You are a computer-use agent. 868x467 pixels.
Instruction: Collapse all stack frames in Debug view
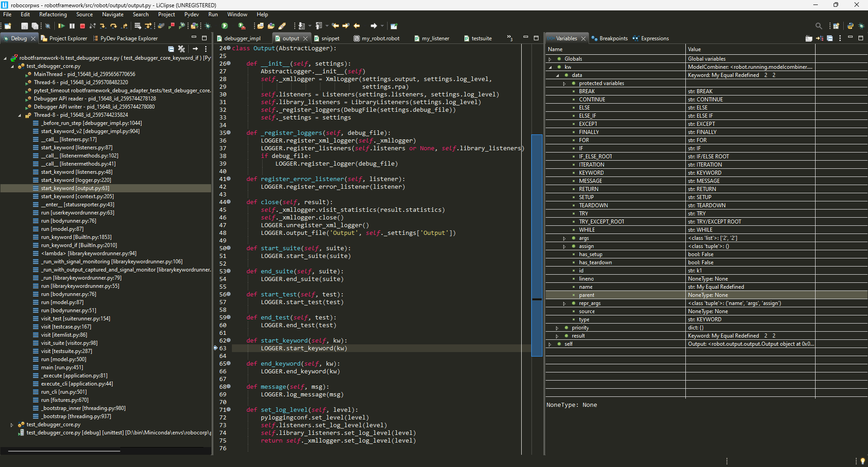click(171, 48)
